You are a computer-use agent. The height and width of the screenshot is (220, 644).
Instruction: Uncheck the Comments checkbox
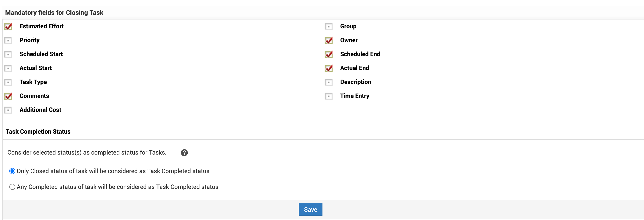[8, 96]
